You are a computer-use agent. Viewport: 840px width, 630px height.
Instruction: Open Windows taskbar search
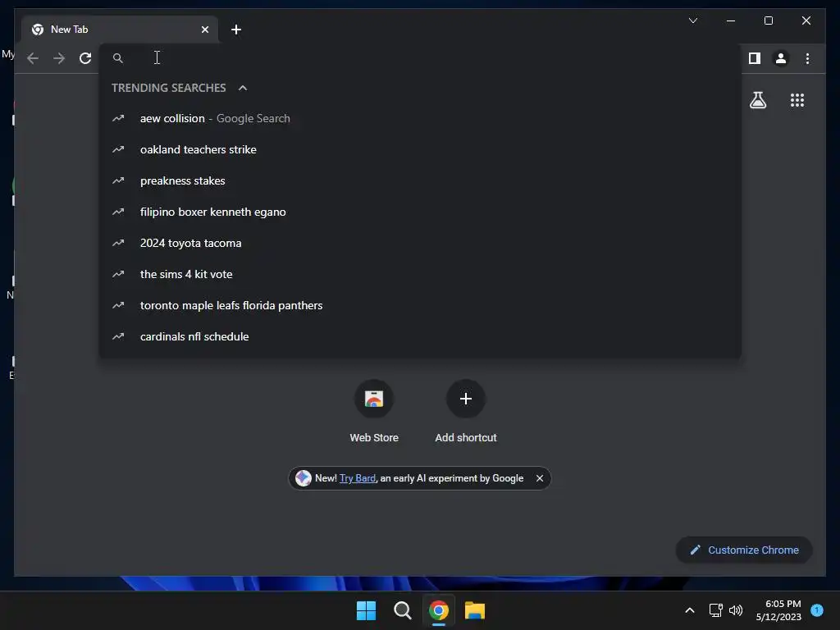tap(402, 610)
